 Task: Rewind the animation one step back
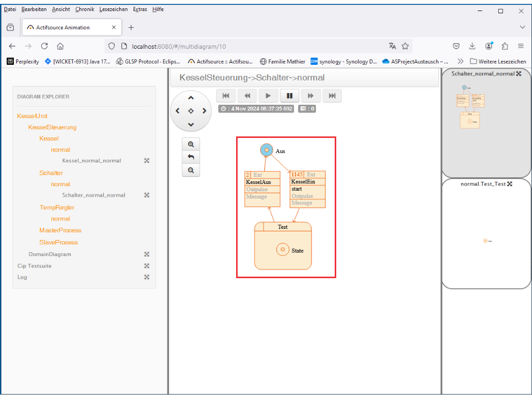tap(247, 96)
